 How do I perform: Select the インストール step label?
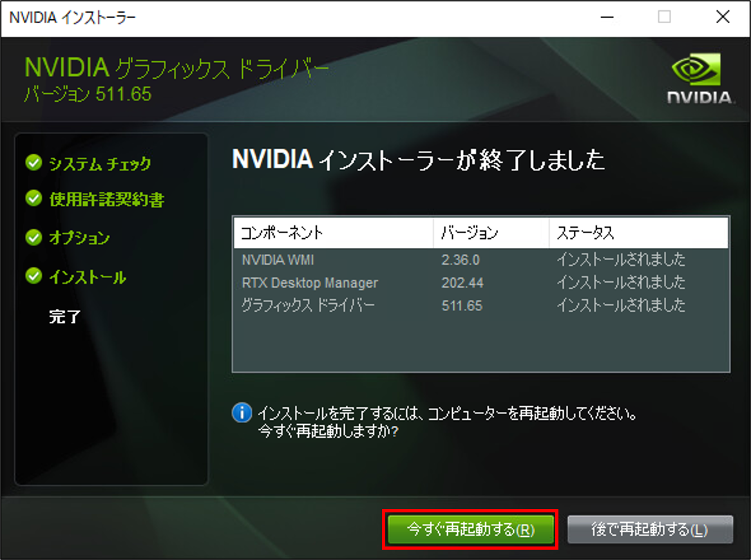point(88,277)
